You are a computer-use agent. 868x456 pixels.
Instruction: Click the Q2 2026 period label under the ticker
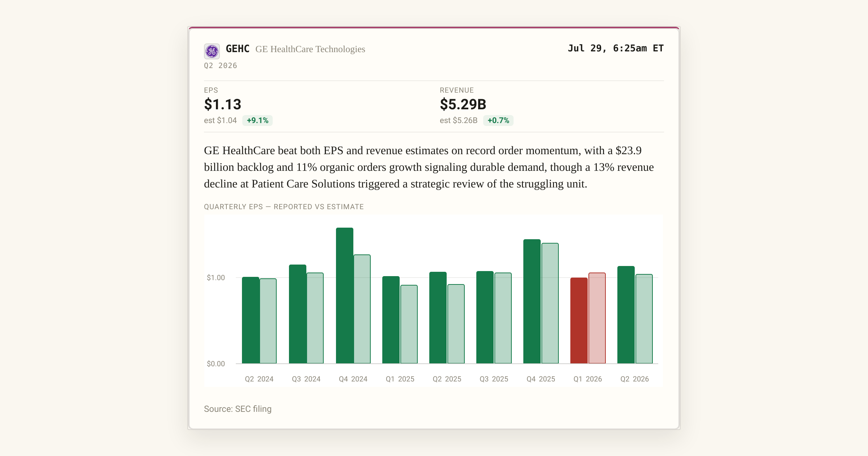(x=221, y=66)
